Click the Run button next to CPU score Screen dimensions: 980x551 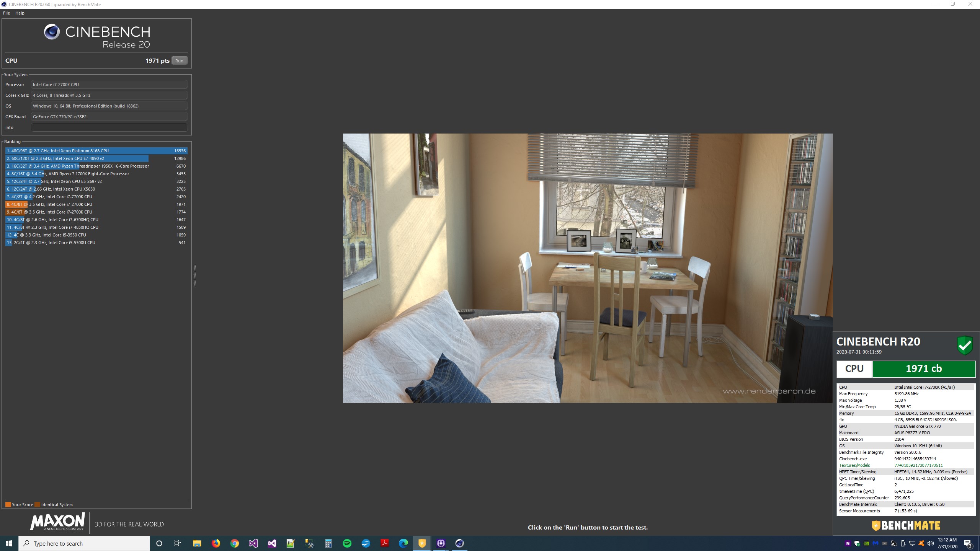179,60
